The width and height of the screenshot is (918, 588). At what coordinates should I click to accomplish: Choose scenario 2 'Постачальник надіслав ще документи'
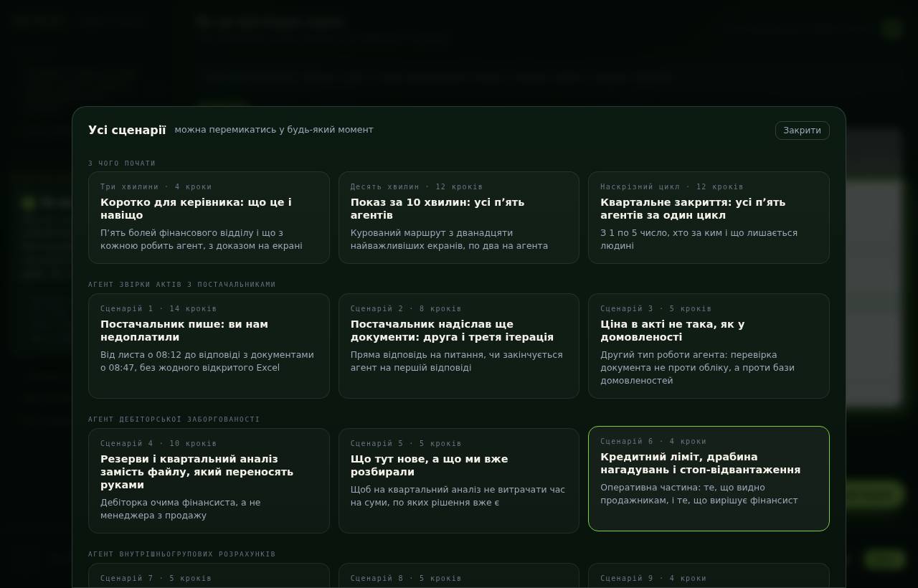tap(459, 346)
